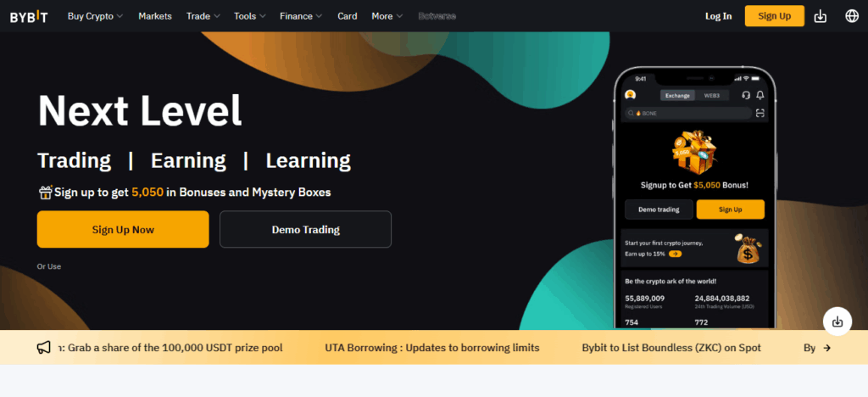
Task: Click the golden mystery box image
Action: click(x=694, y=152)
